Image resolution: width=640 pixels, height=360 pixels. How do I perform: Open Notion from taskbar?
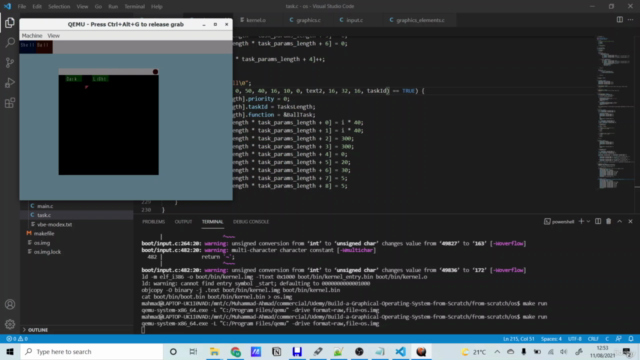pos(276,351)
